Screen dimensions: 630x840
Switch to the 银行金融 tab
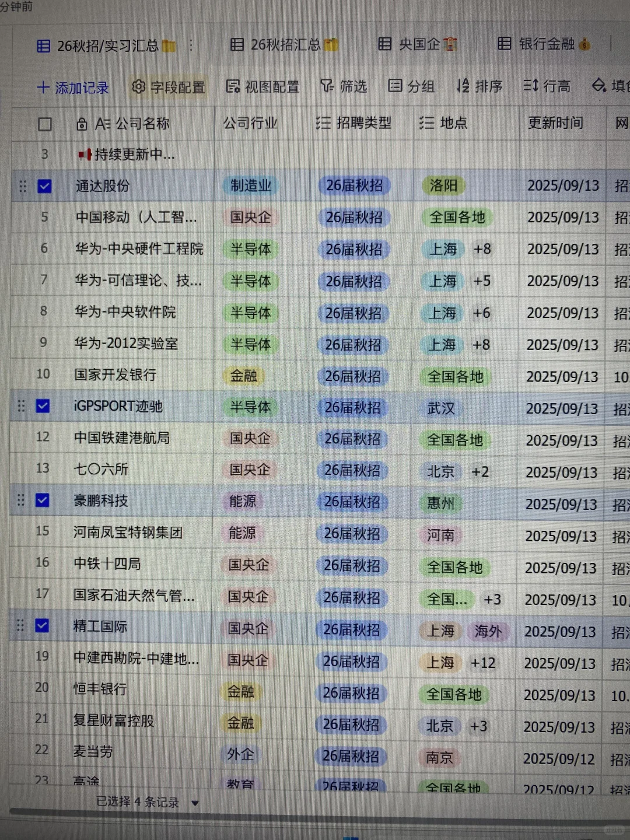click(x=545, y=44)
